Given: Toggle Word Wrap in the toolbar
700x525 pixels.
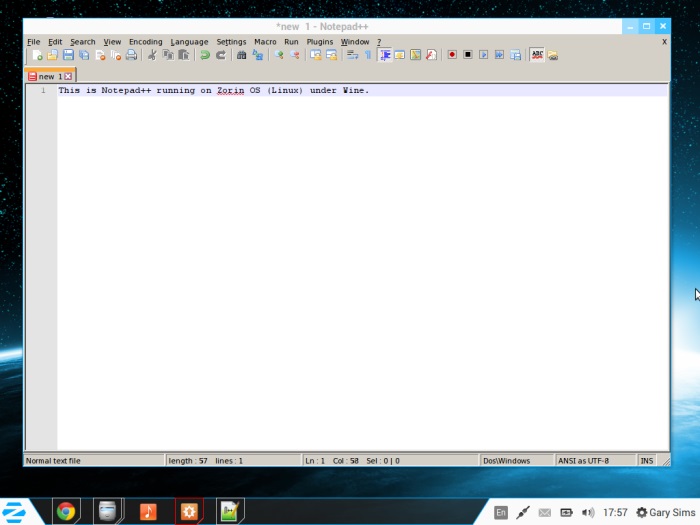Looking at the screenshot, I should pyautogui.click(x=353, y=55).
